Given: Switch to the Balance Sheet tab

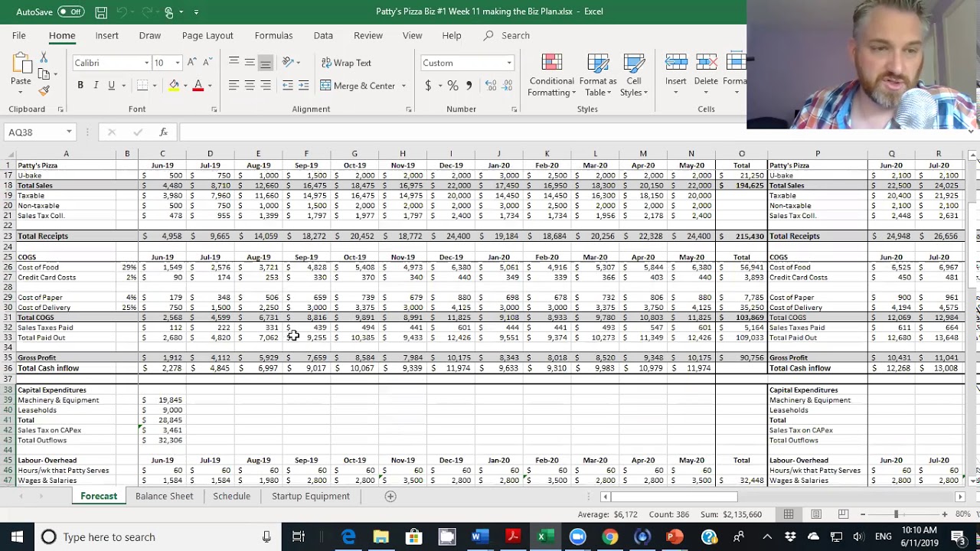Looking at the screenshot, I should point(164,496).
